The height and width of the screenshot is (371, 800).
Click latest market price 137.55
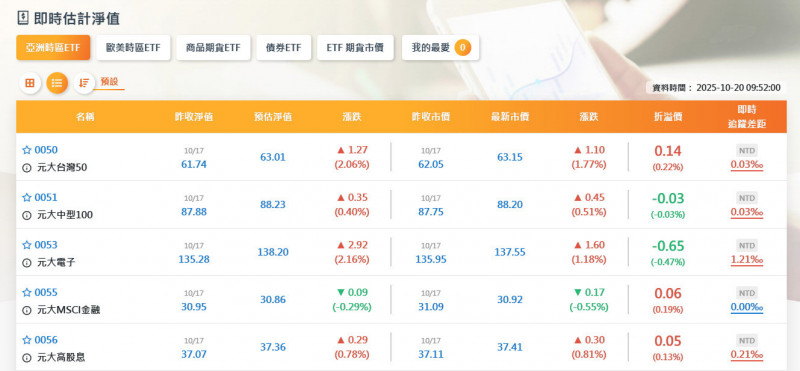[x=510, y=252]
